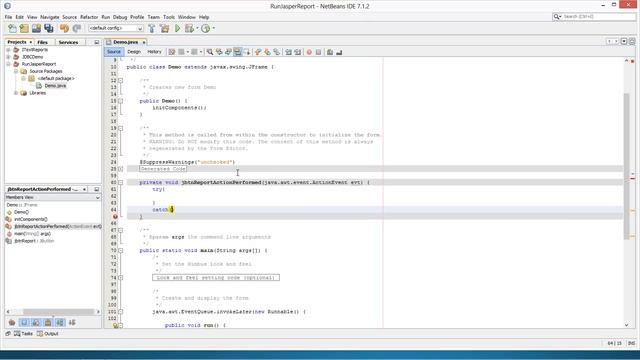Switch to the Services tab
The height and width of the screenshot is (360, 640).
(x=68, y=42)
